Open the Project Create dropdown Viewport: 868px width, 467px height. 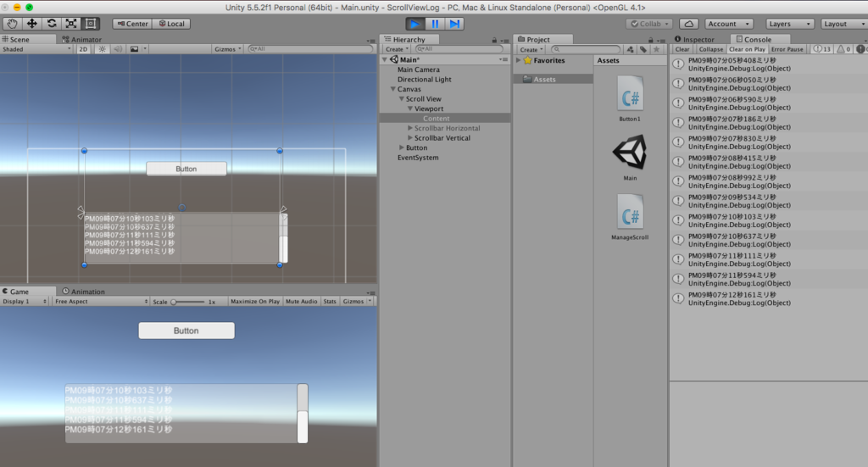click(x=531, y=49)
